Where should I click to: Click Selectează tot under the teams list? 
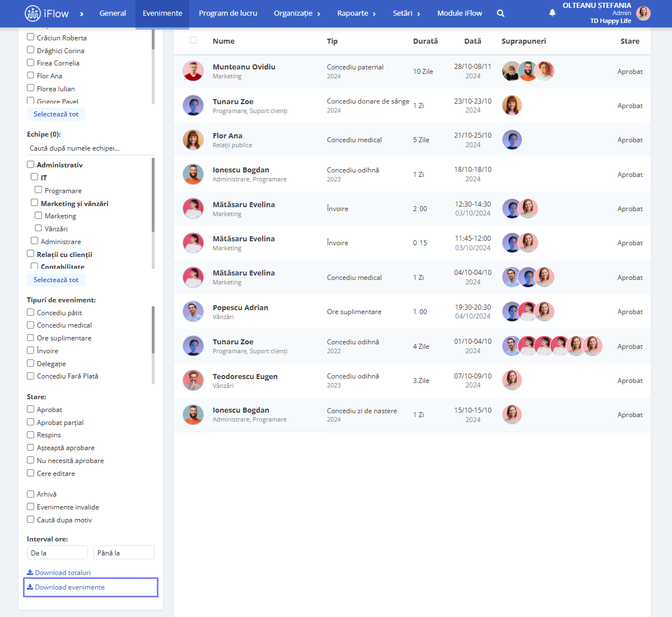[x=56, y=279]
